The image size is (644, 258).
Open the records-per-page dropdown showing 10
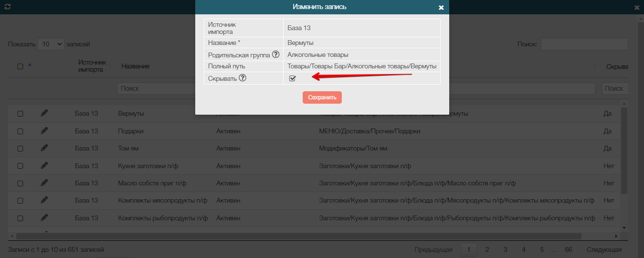(x=51, y=44)
